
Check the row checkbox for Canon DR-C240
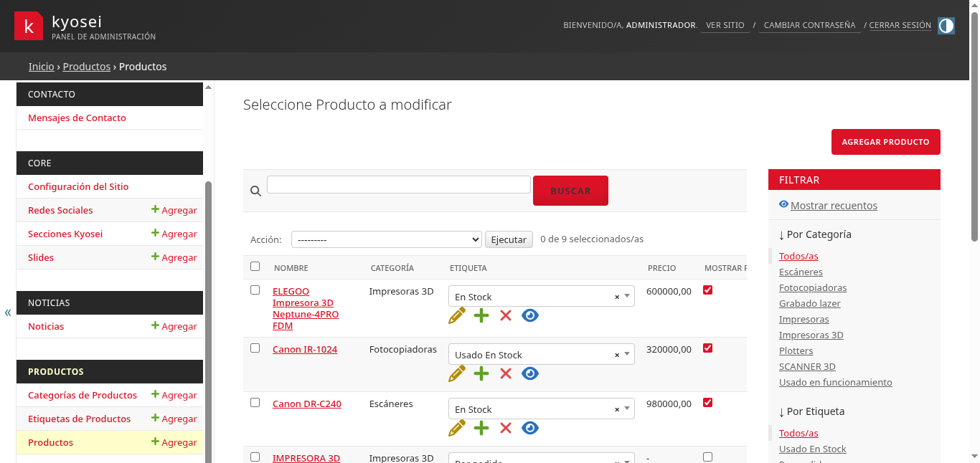[255, 402]
